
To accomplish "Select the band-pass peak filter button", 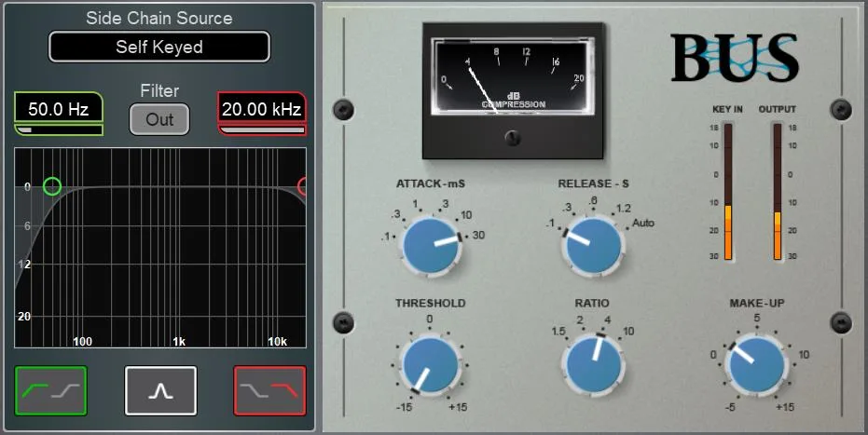I will click(160, 391).
